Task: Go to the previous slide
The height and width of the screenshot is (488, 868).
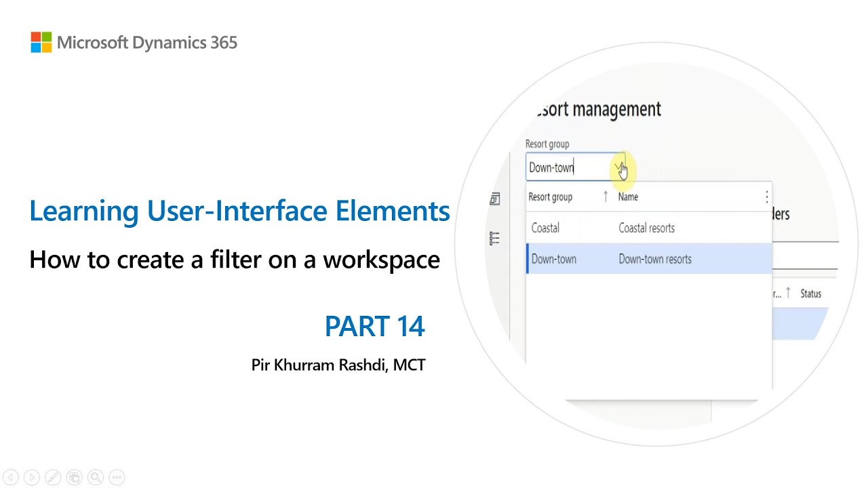Action: (x=10, y=477)
